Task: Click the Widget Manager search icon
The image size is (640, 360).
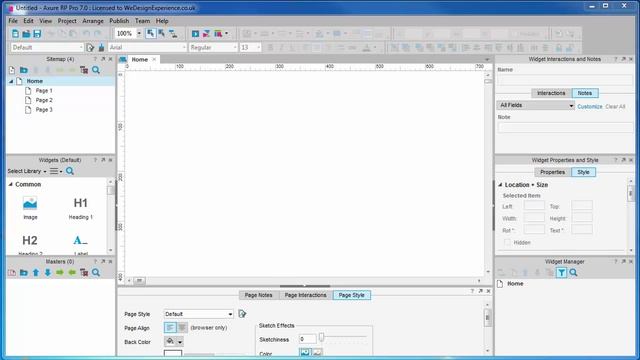Action: (x=573, y=273)
